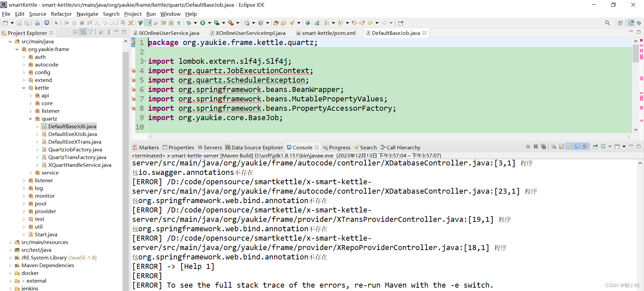Viewport: 644px width, 291px height.
Task: Open the Navigate menu
Action: 87,14
